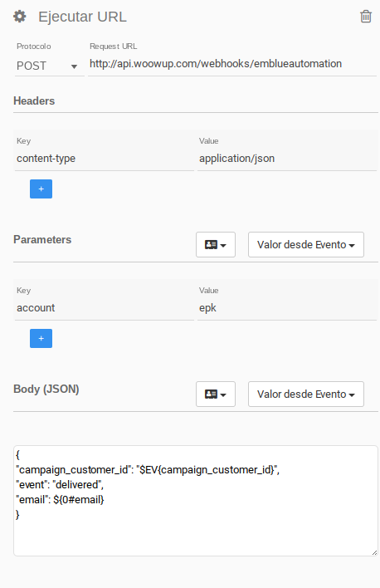The height and width of the screenshot is (588, 380).
Task: Open contact card dropdown in Body (JSON) section
Action: [216, 394]
